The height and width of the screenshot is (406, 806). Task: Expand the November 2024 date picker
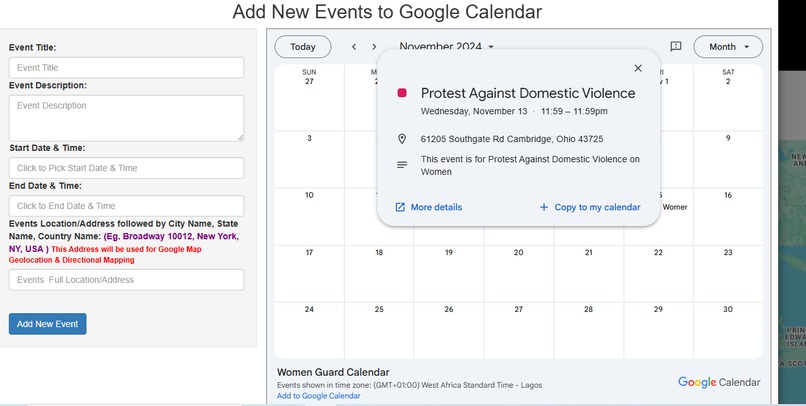(446, 47)
